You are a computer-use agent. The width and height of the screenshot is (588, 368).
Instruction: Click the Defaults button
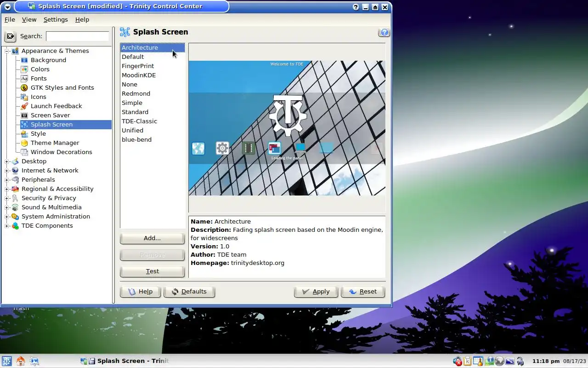click(x=189, y=292)
